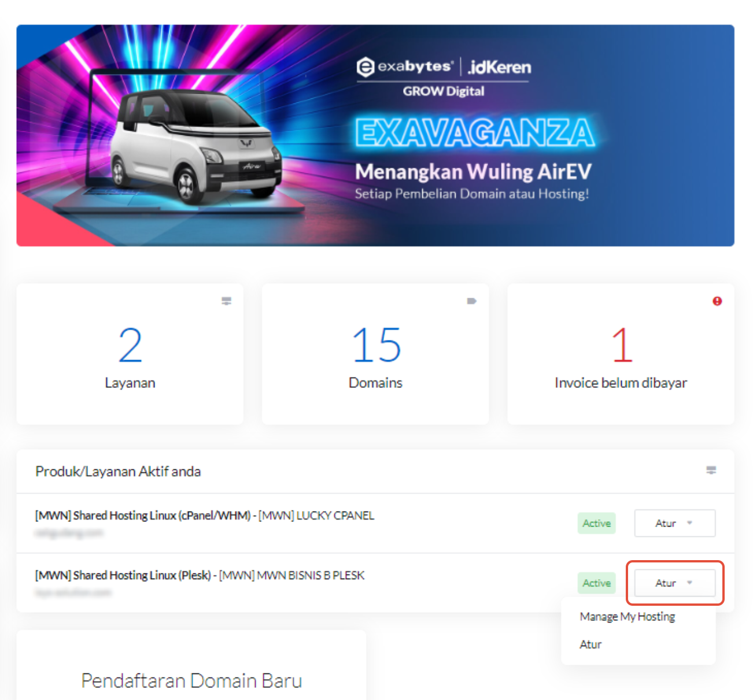This screenshot has width=753, height=700.
Task: Click the red alert icon in the invoice card
Action: click(x=717, y=301)
